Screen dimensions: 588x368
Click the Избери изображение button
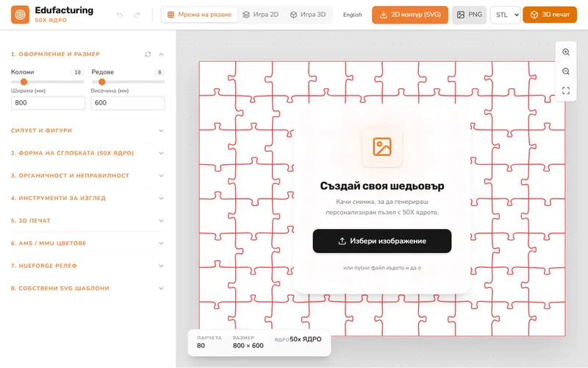click(x=382, y=241)
